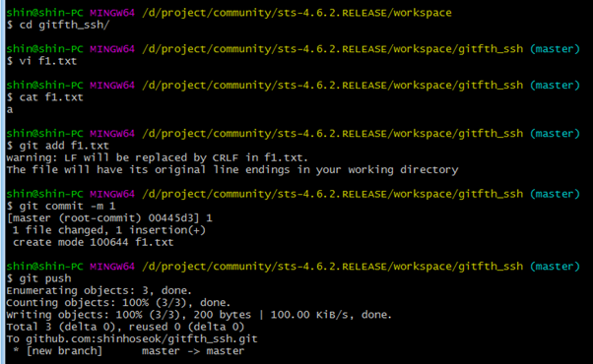Image resolution: width=593 pixels, height=364 pixels.
Task: Click 'The file will have its original line endings' line
Action: (232, 170)
